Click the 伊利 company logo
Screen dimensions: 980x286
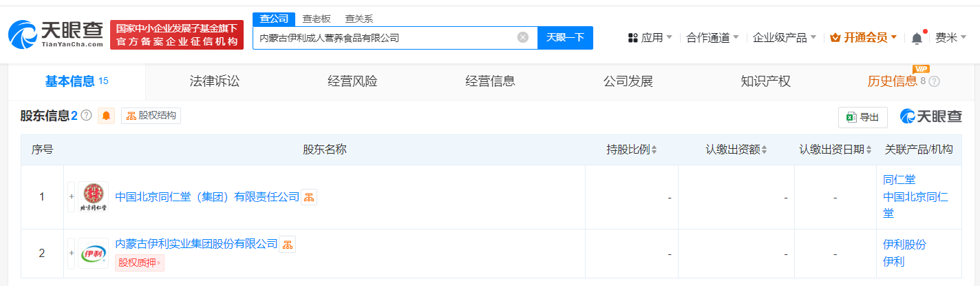(93, 254)
